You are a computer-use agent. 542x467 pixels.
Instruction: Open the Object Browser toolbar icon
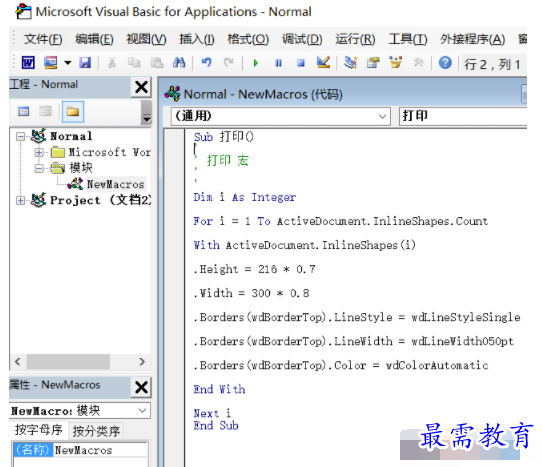[x=396, y=63]
